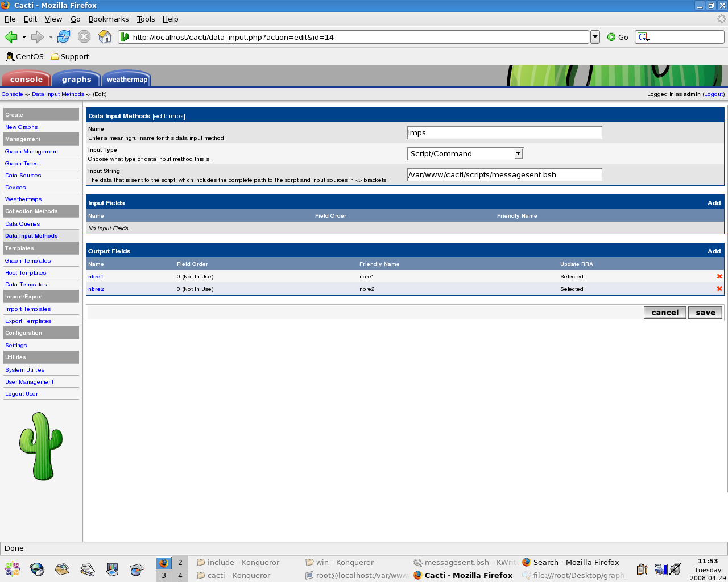Click the green Go button
728x582 pixels.
coord(618,37)
